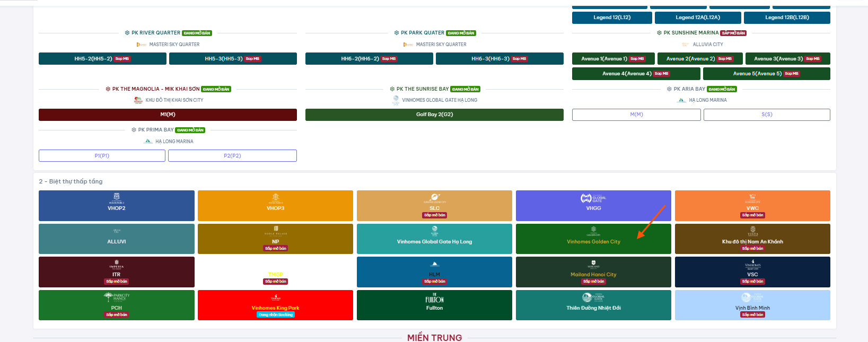Select the Khu đô thị Nam An Khánh tile
The height and width of the screenshot is (342, 868).
coord(752,239)
